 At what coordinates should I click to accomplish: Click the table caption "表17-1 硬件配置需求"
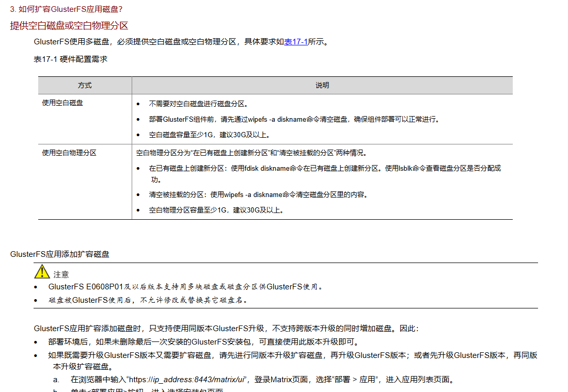[x=71, y=59]
